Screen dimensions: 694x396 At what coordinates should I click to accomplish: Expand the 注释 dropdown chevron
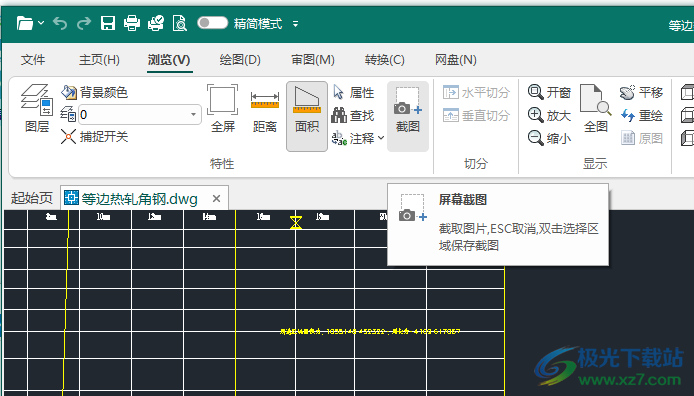tap(381, 138)
